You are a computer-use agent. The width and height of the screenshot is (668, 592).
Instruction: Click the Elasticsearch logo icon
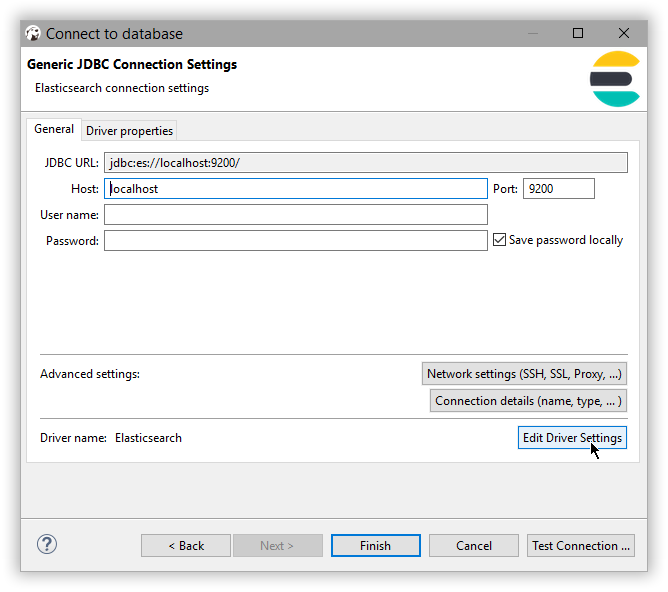pos(615,79)
